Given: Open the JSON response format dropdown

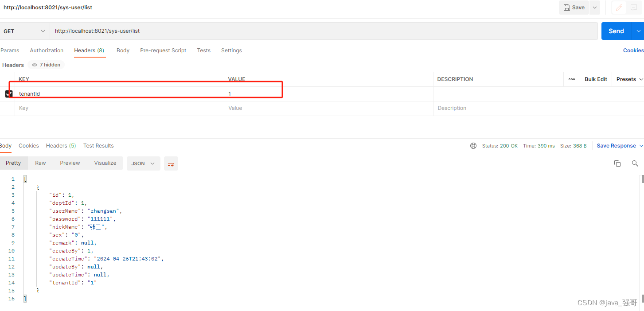Looking at the screenshot, I should (143, 163).
